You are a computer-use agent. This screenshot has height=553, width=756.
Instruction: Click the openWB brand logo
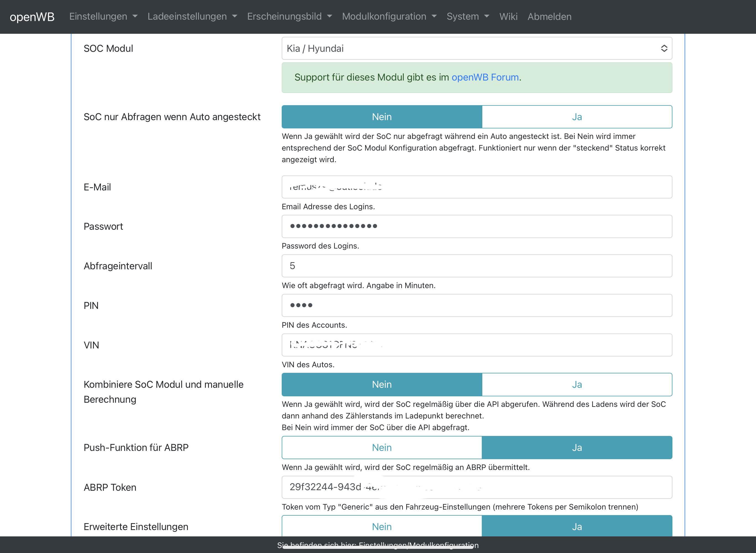coord(32,16)
